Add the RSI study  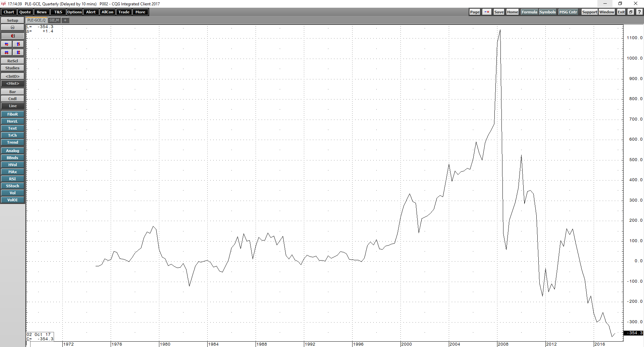click(12, 179)
